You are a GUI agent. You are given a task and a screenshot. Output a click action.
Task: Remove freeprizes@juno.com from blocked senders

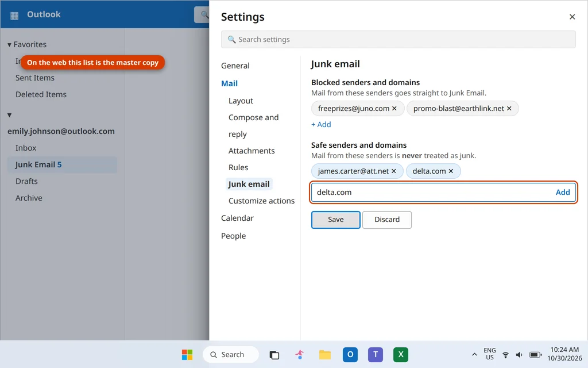click(x=394, y=109)
